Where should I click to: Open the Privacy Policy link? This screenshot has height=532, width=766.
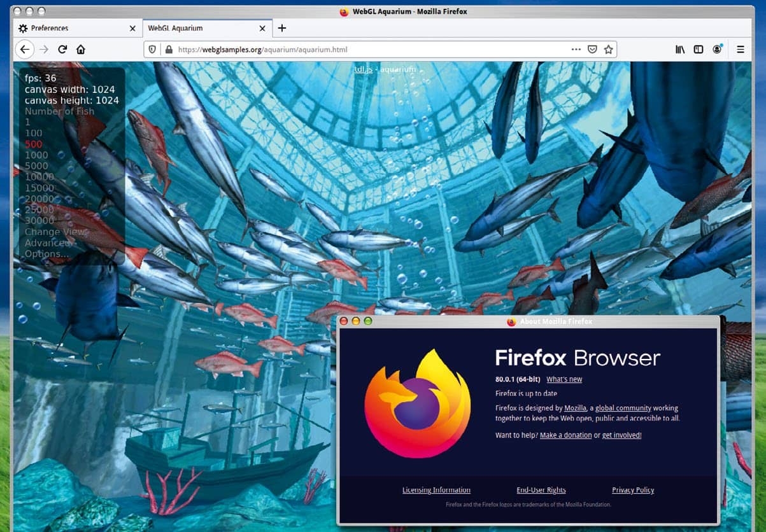point(633,490)
